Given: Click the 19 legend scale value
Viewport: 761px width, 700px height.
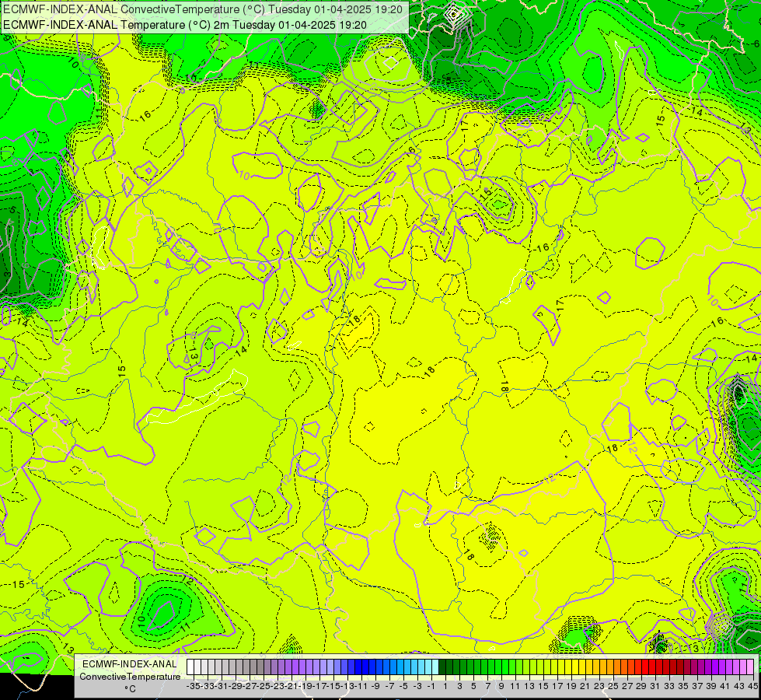Looking at the screenshot, I should click(571, 686).
